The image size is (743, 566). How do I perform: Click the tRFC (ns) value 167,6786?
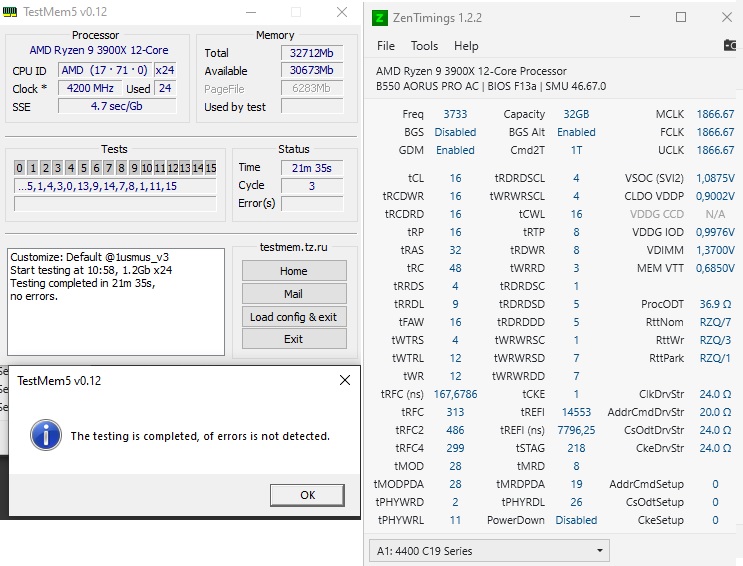tap(455, 394)
